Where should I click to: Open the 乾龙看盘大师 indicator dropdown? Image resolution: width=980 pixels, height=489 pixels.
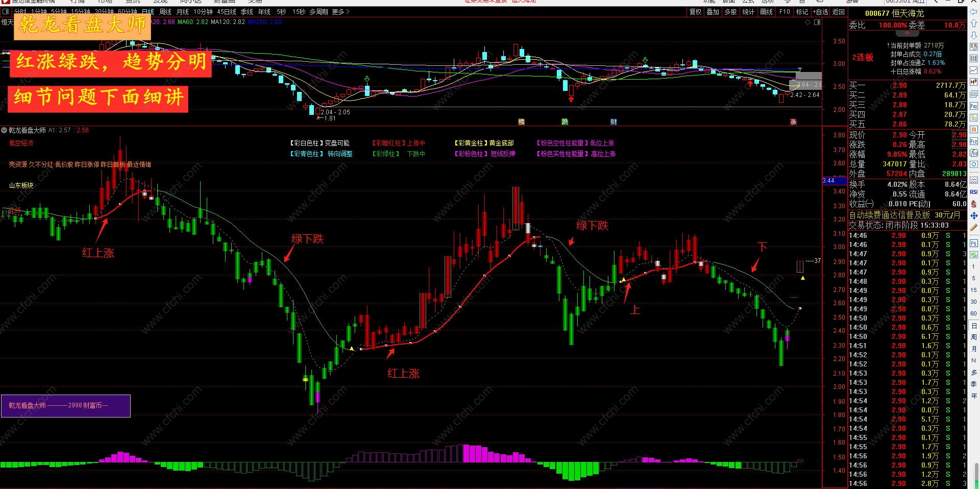pyautogui.click(x=4, y=130)
